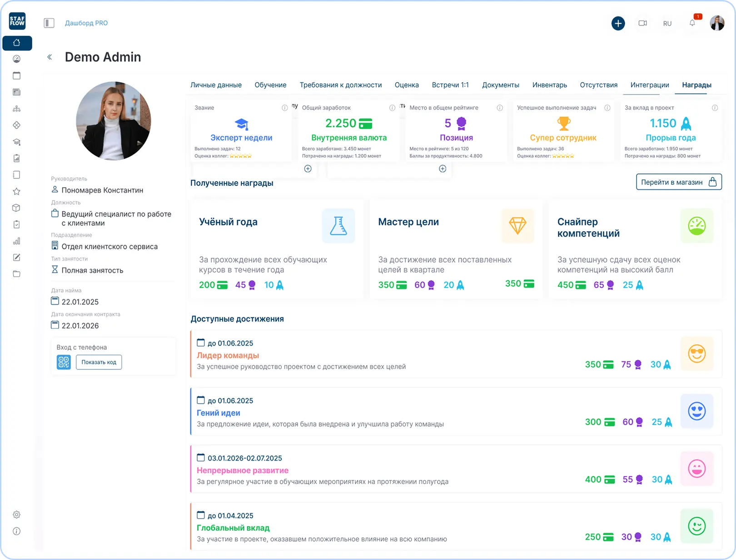
Task: Click the QR code icon
Action: click(64, 362)
